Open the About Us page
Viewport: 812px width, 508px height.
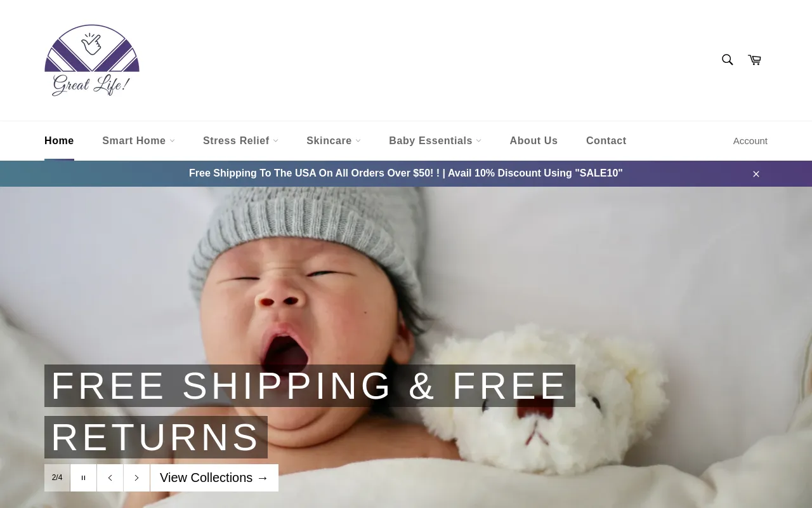[534, 141]
